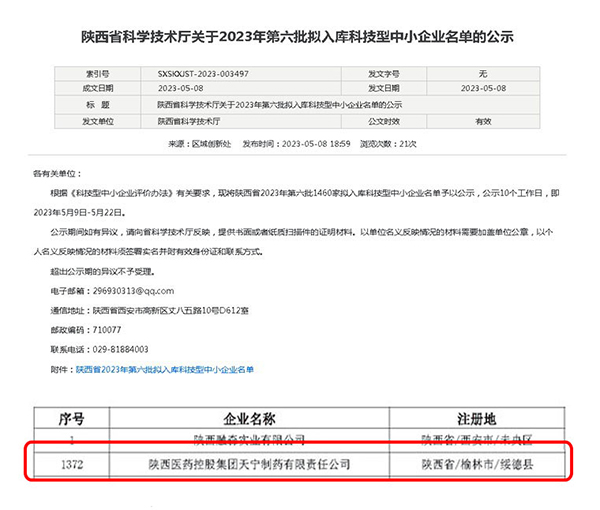Select the 成文日期 value 2023-05-08
Image resolution: width=600 pixels, height=510 pixels.
[x=181, y=88]
